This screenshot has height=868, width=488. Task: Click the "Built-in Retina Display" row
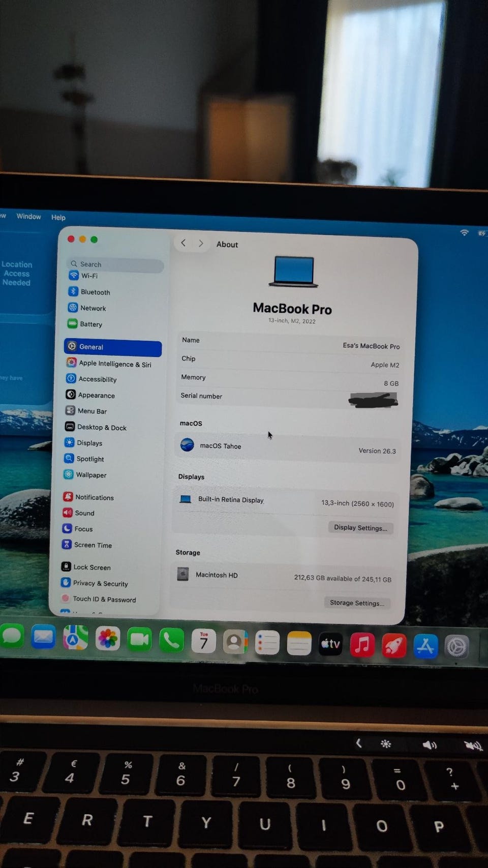click(x=286, y=501)
